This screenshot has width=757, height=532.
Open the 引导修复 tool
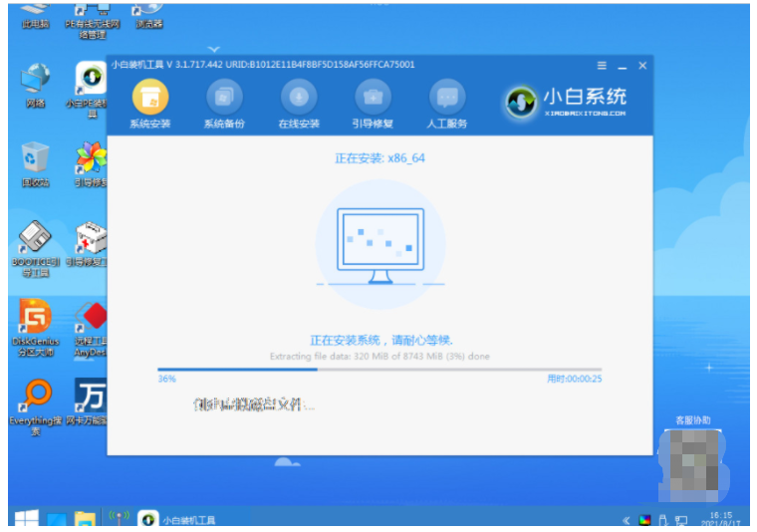point(373,99)
